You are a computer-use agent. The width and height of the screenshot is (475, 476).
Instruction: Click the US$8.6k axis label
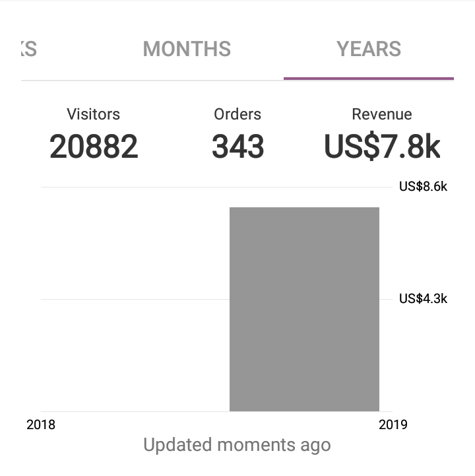coord(423,187)
